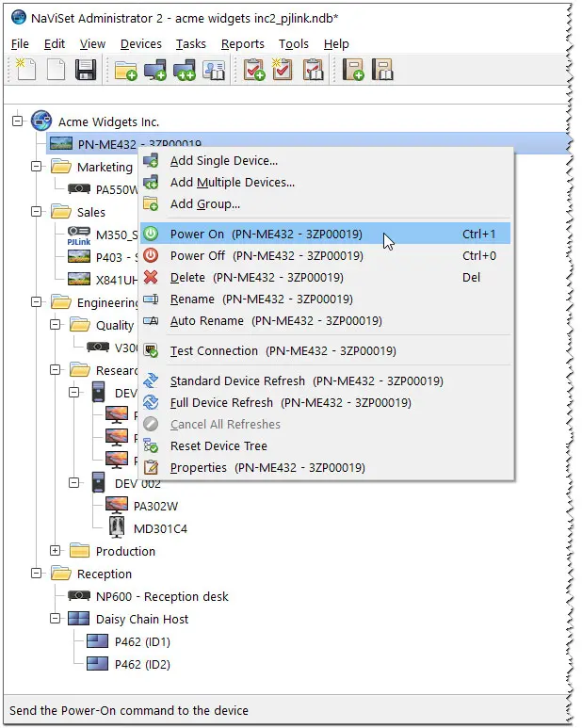Expand the Production folder
The image size is (582, 728).
(x=56, y=551)
